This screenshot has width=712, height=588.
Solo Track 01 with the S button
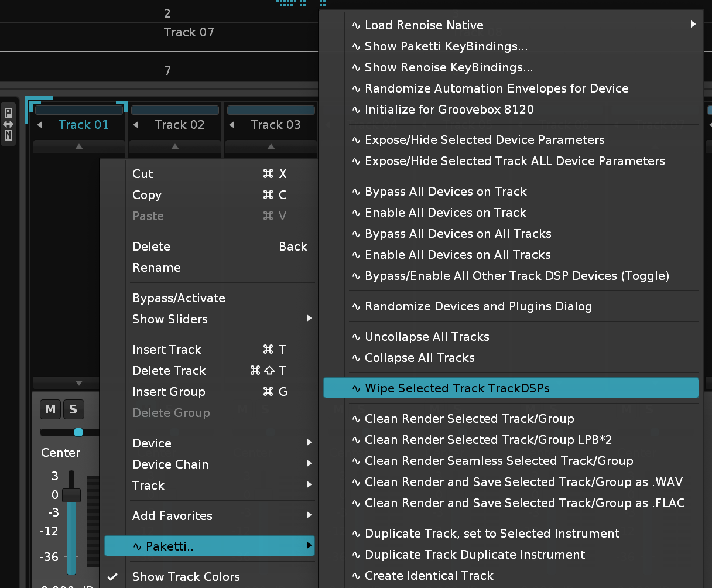coord(73,409)
